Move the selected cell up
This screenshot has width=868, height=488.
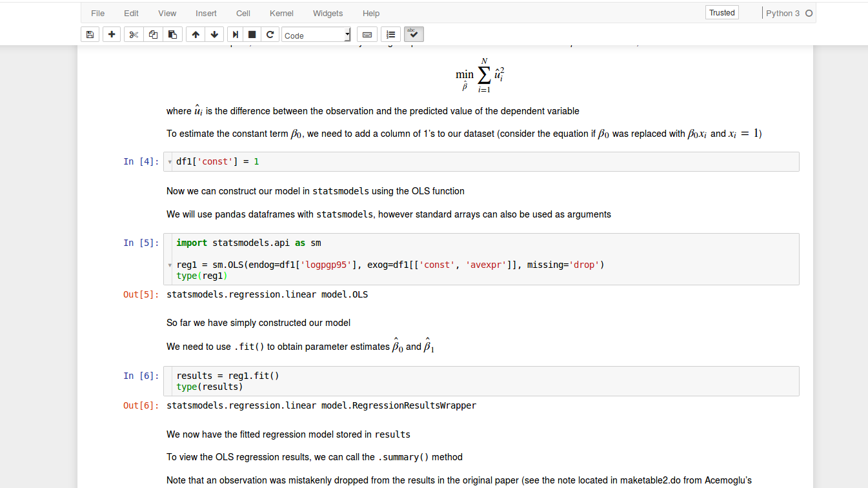pyautogui.click(x=195, y=34)
